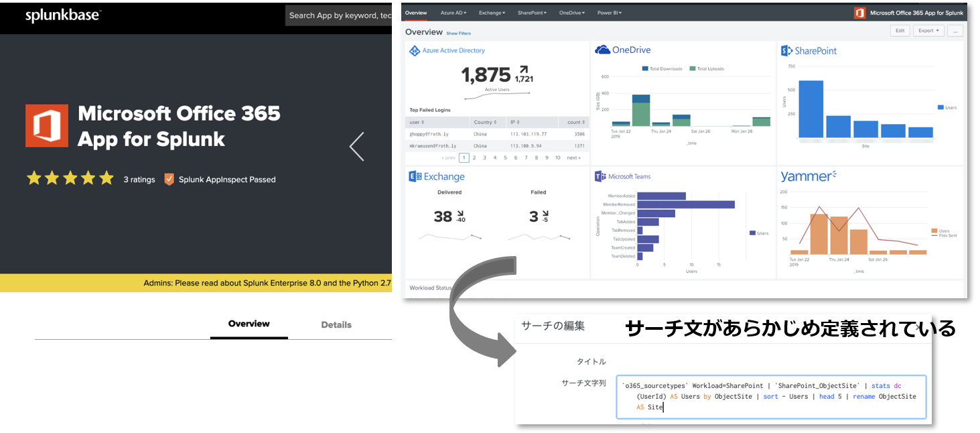
Task: Open the OneDrive dropdown menu
Action: [572, 13]
